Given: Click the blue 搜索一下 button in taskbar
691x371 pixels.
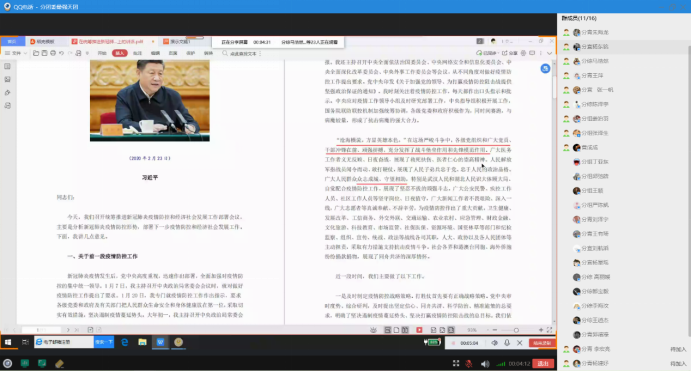Looking at the screenshot, I should [x=104, y=342].
